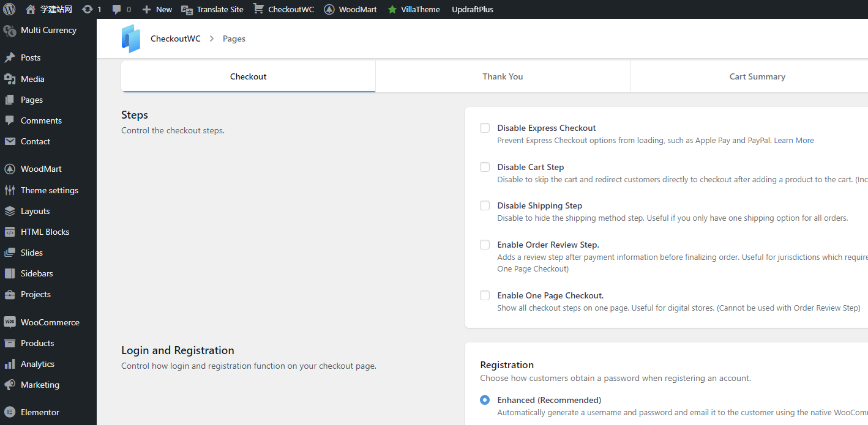Image resolution: width=868 pixels, height=425 pixels.
Task: Click the Pages icon in sidebar
Action: click(x=10, y=100)
